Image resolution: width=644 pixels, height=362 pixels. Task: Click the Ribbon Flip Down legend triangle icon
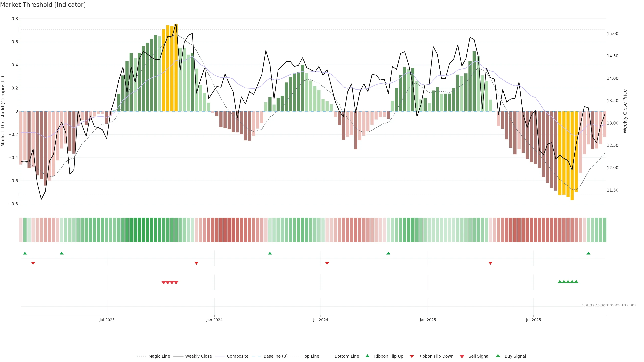412,356
